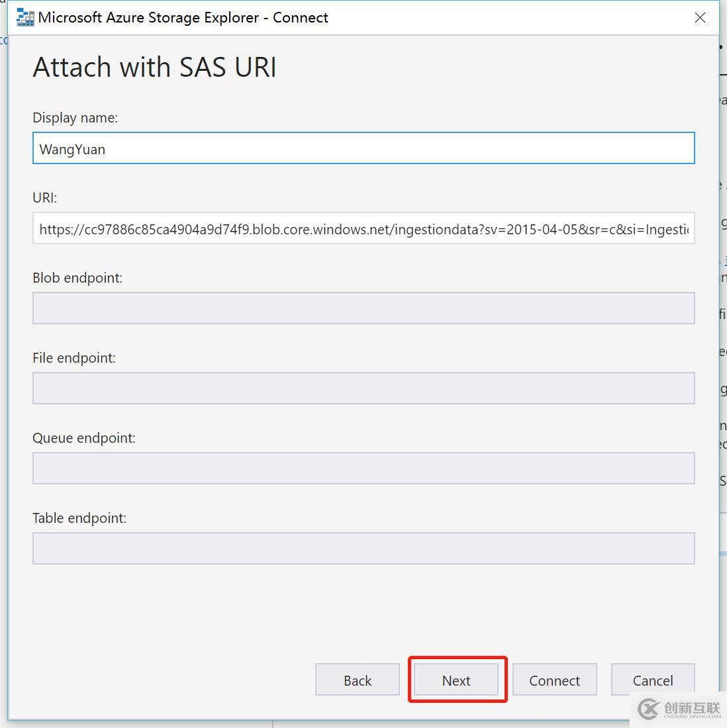Image resolution: width=727 pixels, height=728 pixels.
Task: Click the URI input field
Action: [x=363, y=228]
